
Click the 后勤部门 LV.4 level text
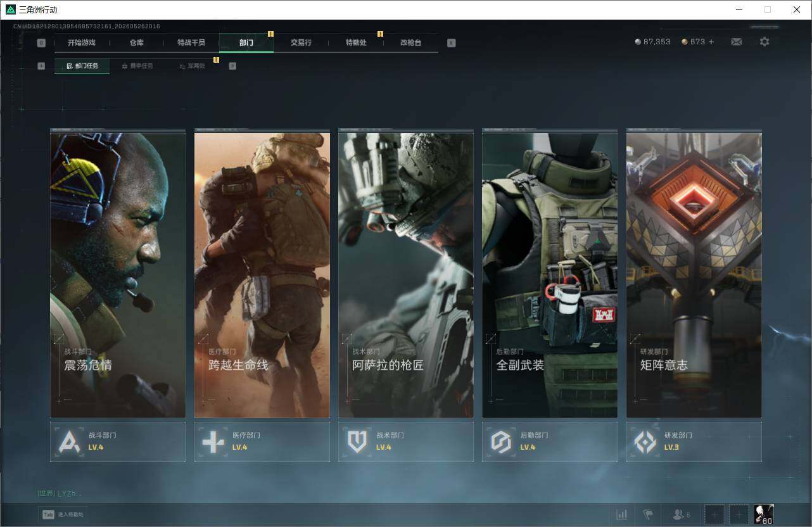[528, 447]
